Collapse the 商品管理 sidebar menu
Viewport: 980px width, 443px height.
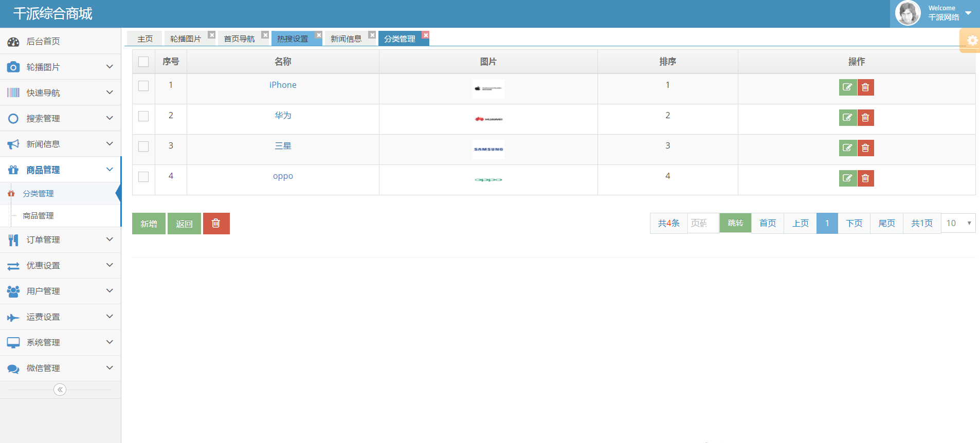[61, 170]
